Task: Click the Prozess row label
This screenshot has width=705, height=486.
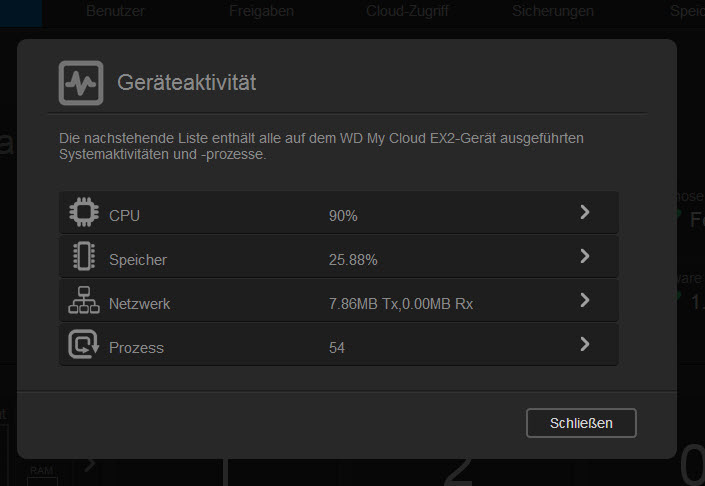Action: (137, 348)
